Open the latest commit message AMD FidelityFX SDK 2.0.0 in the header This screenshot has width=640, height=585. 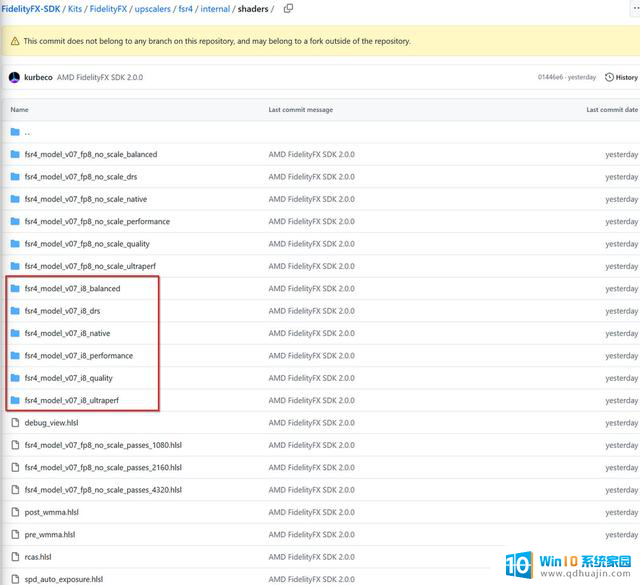pos(100,77)
